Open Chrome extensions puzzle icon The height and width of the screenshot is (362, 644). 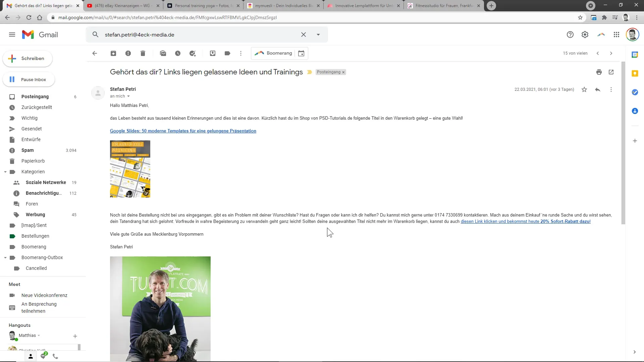pyautogui.click(x=604, y=17)
